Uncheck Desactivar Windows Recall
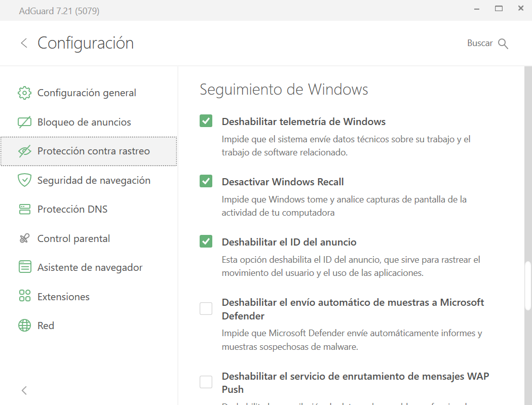 pos(206,181)
